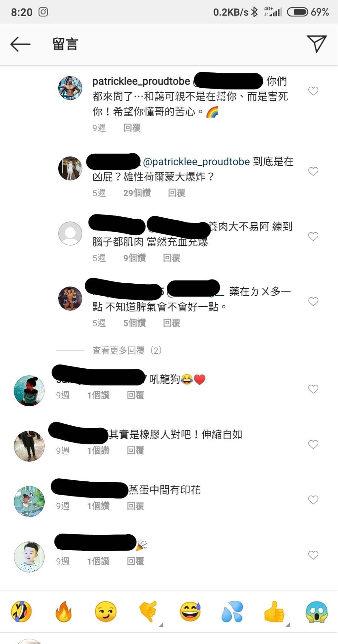Insert the sweat droplets emoji

pyautogui.click(x=232, y=611)
